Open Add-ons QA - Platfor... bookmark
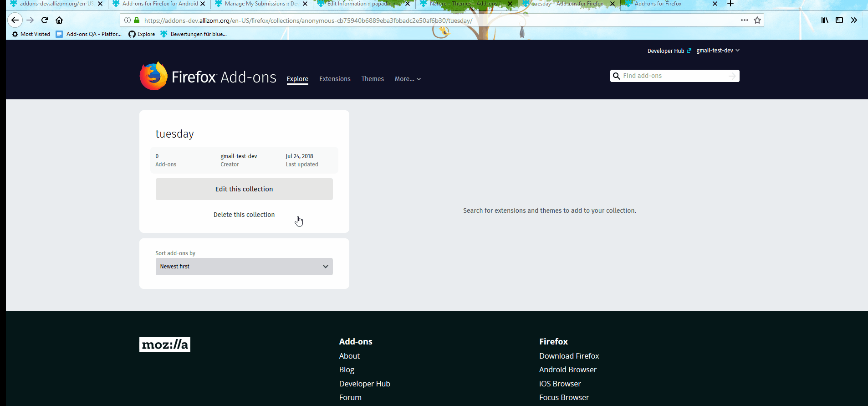The height and width of the screenshot is (406, 868). 89,34
